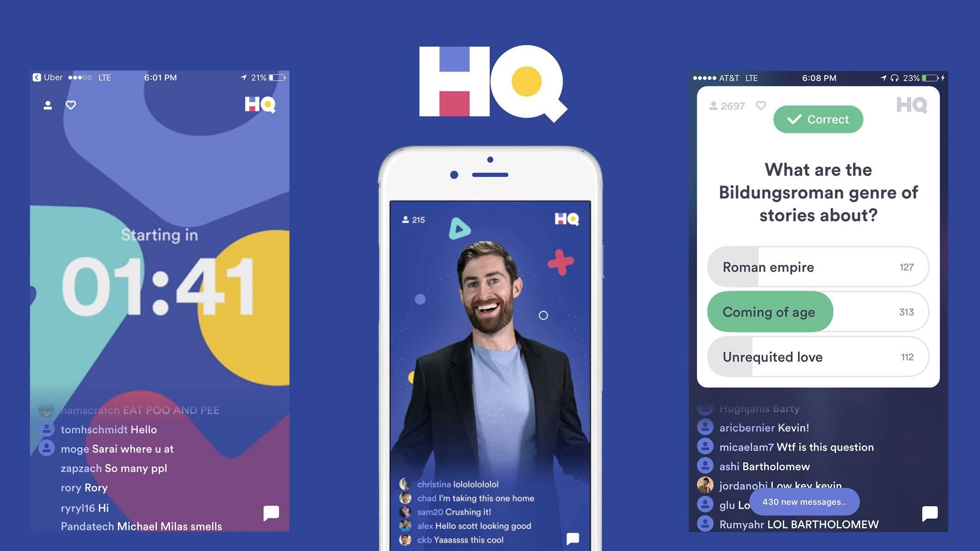This screenshot has width=980, height=551.
Task: Select Unrequited love answer option
Action: (817, 356)
